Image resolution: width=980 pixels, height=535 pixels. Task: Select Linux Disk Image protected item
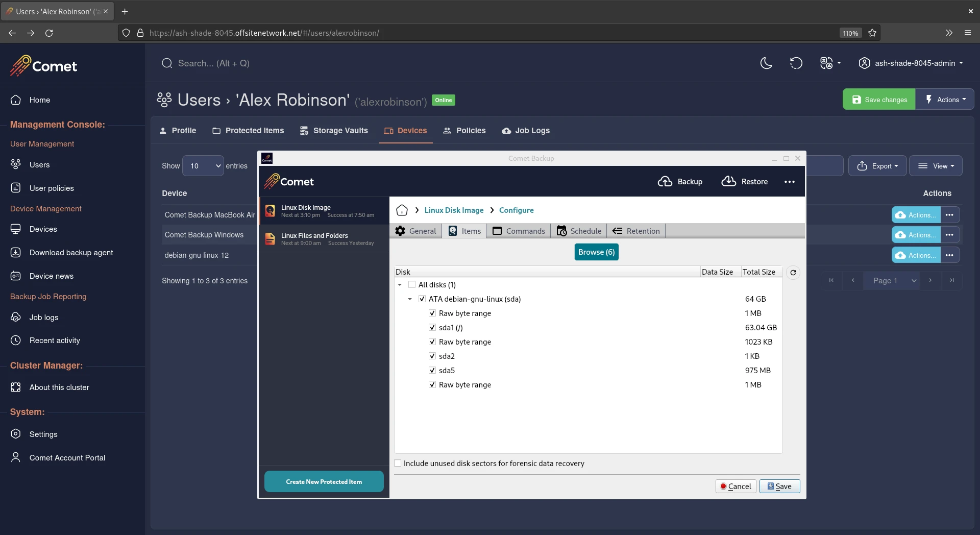pyautogui.click(x=324, y=211)
